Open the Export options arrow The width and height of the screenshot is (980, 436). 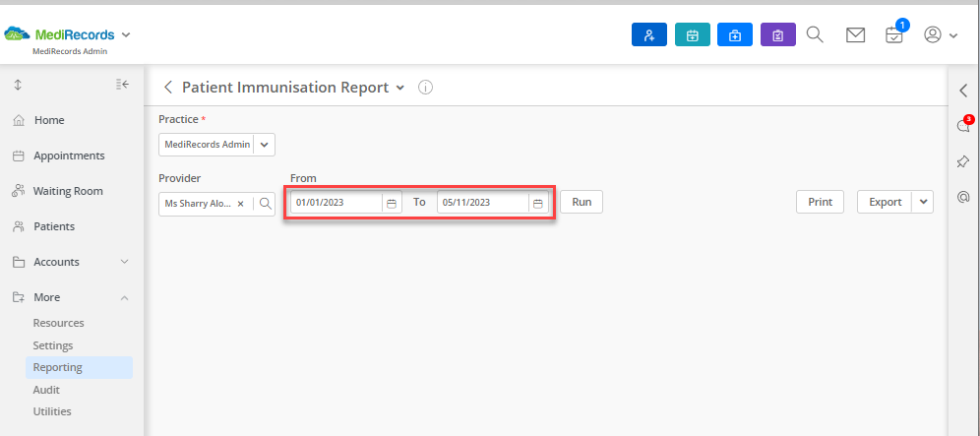coord(923,202)
